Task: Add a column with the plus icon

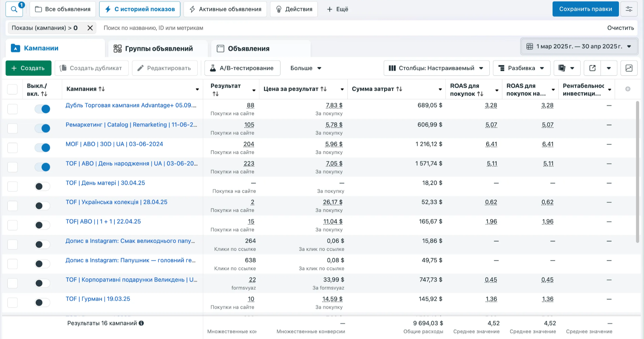Action: [x=628, y=89]
